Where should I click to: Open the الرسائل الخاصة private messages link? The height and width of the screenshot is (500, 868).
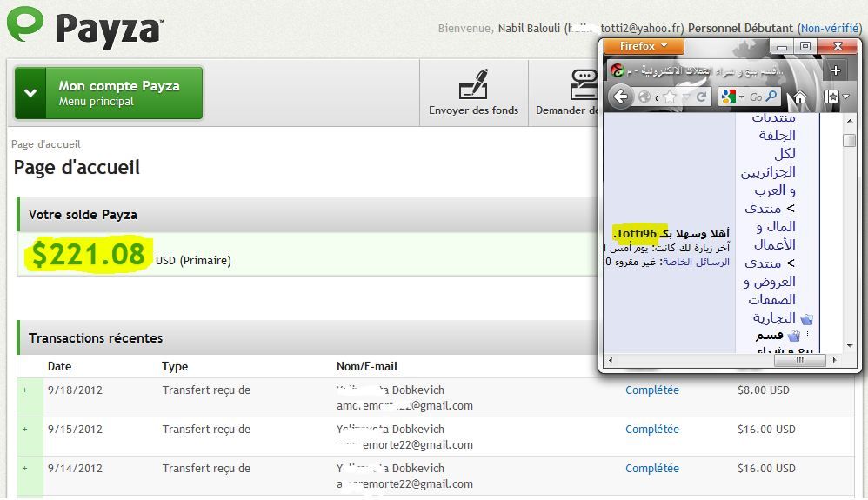[697, 262]
